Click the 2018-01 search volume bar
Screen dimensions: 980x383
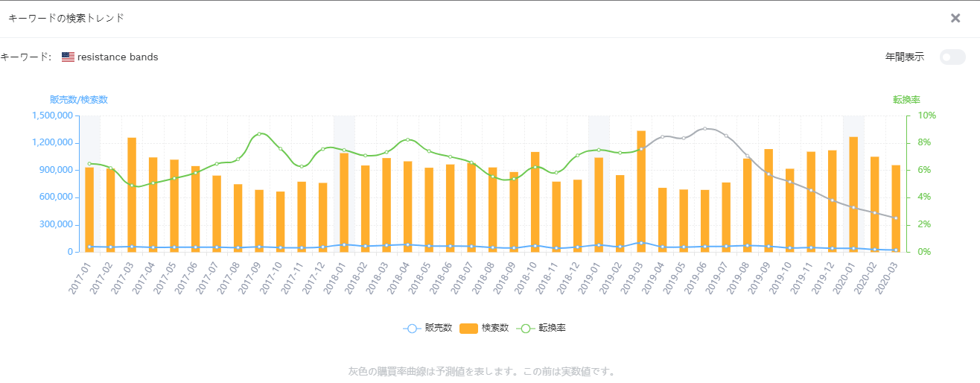(344, 203)
